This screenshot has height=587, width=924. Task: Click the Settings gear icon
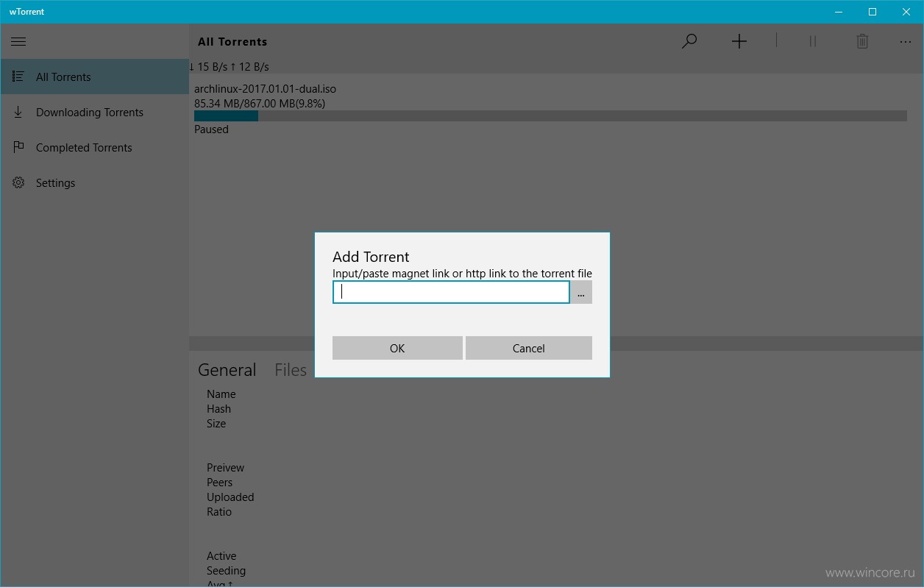tap(18, 182)
